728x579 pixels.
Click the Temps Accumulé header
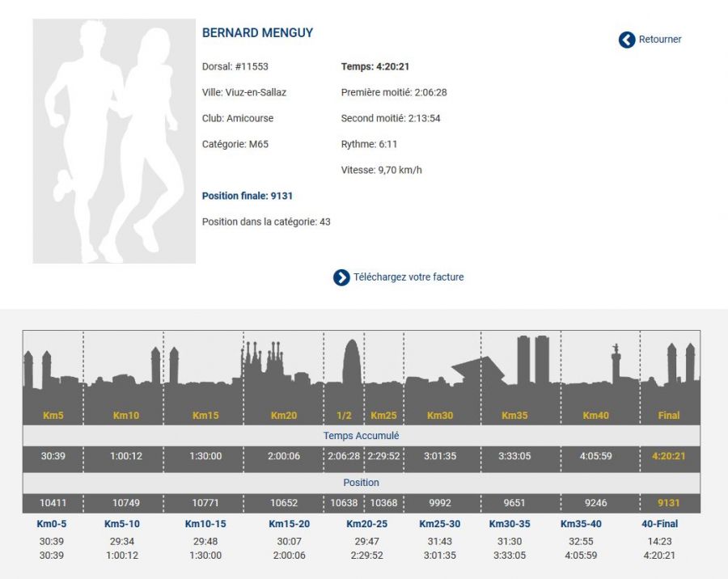point(362,436)
